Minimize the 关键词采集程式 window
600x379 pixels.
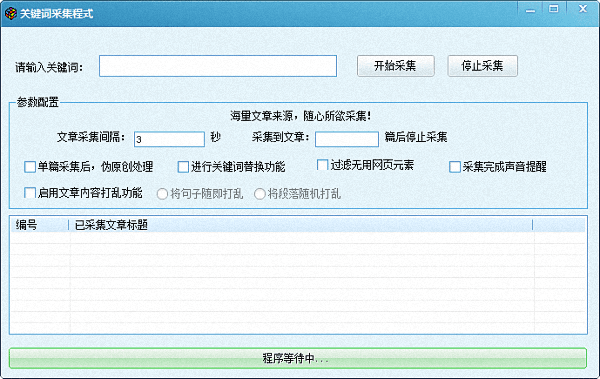pos(530,10)
